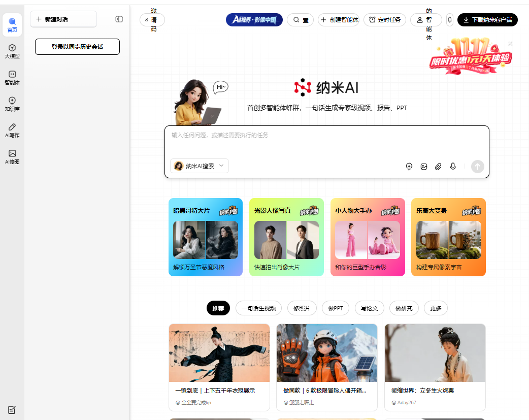Open the 知识库 panel
Image resolution: width=529 pixels, height=420 pixels.
tap(12, 104)
